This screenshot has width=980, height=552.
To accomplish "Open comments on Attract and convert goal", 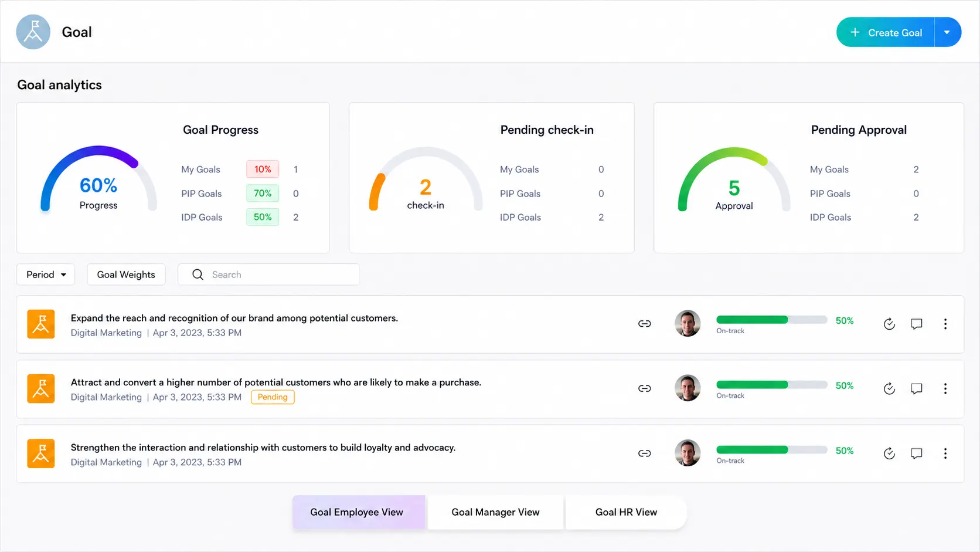I will 917,388.
